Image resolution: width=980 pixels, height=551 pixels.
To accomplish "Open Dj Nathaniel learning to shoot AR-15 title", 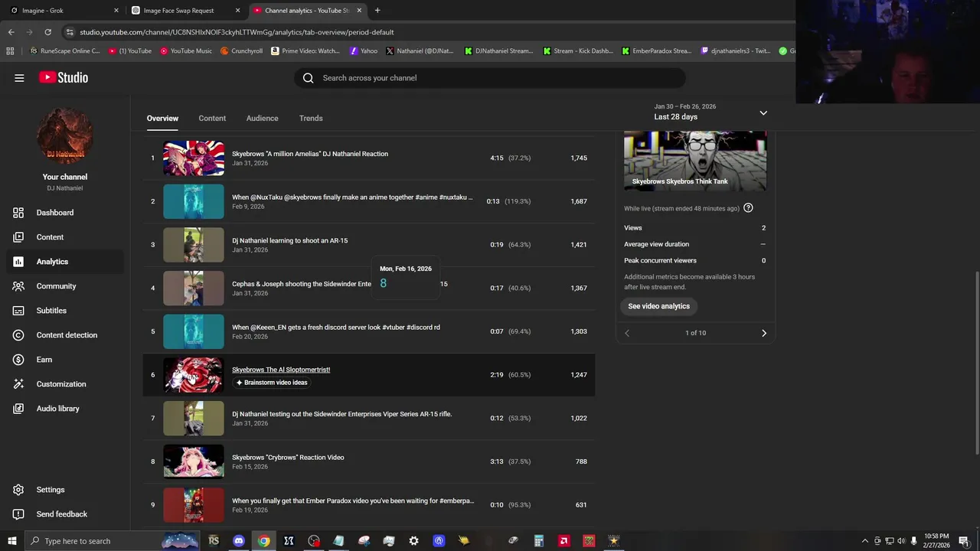I will tap(289, 240).
